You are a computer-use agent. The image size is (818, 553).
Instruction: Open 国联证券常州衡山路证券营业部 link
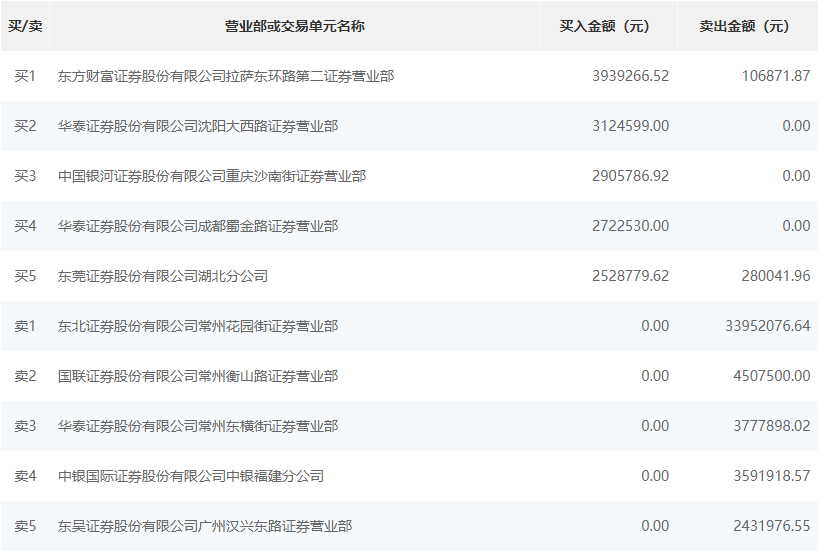[x=198, y=376]
